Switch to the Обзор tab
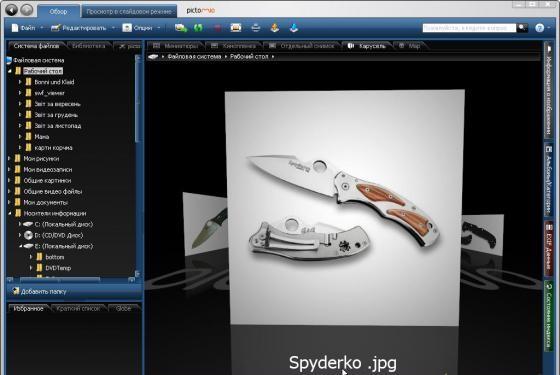The height and width of the screenshot is (375, 560). pos(59,11)
